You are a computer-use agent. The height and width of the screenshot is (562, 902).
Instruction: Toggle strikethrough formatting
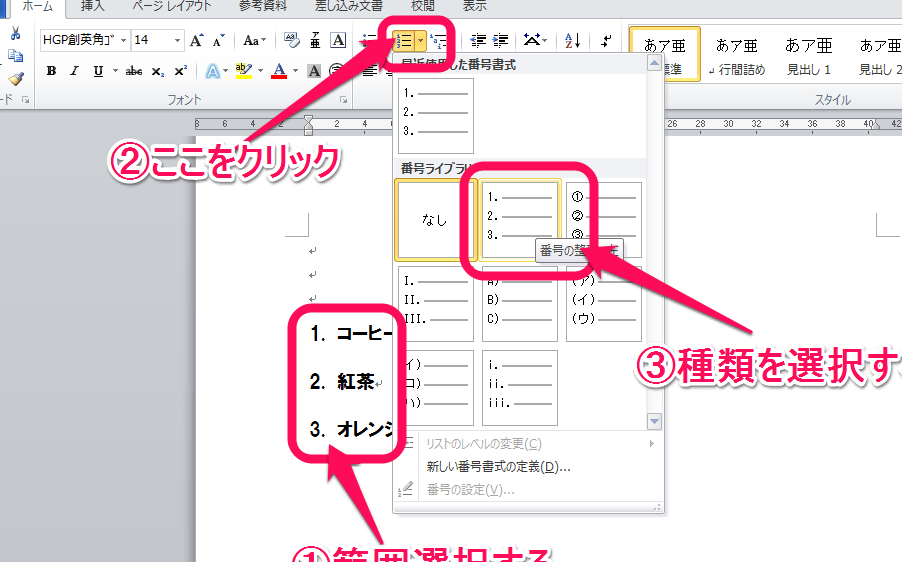point(133,71)
